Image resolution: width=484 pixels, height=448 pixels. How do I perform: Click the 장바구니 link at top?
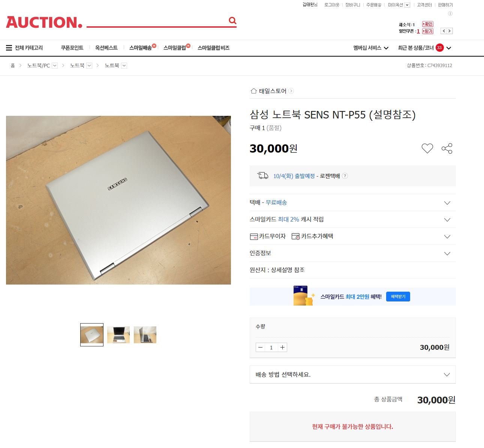pos(352,5)
